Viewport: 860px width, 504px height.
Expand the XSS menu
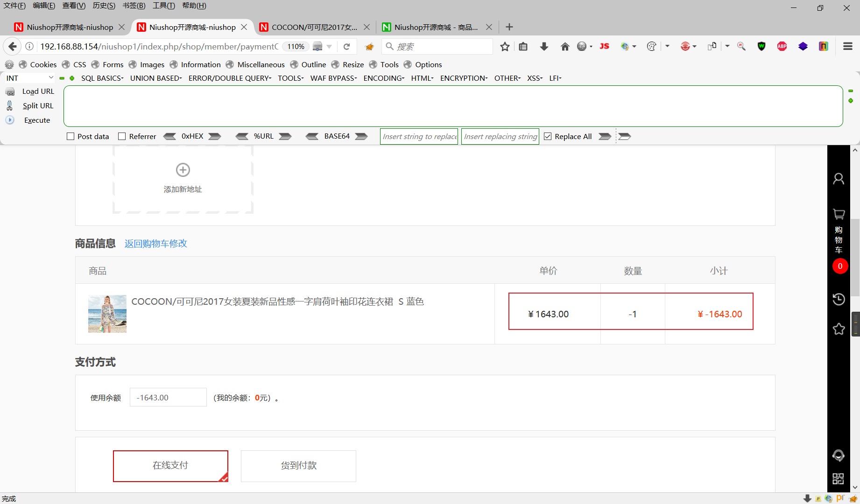535,78
